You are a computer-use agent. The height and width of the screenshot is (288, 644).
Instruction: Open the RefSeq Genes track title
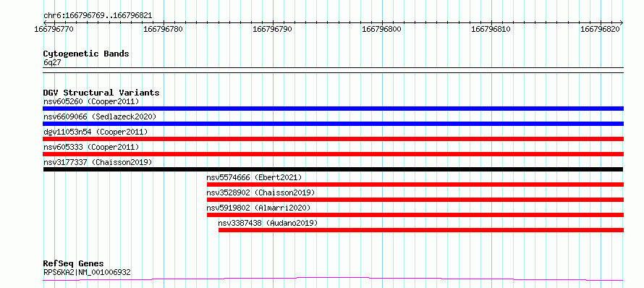tap(74, 263)
